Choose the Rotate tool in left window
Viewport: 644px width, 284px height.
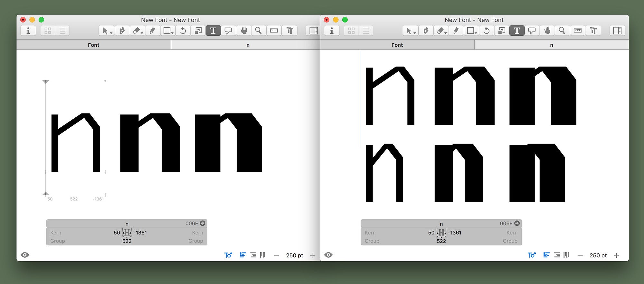(x=183, y=31)
